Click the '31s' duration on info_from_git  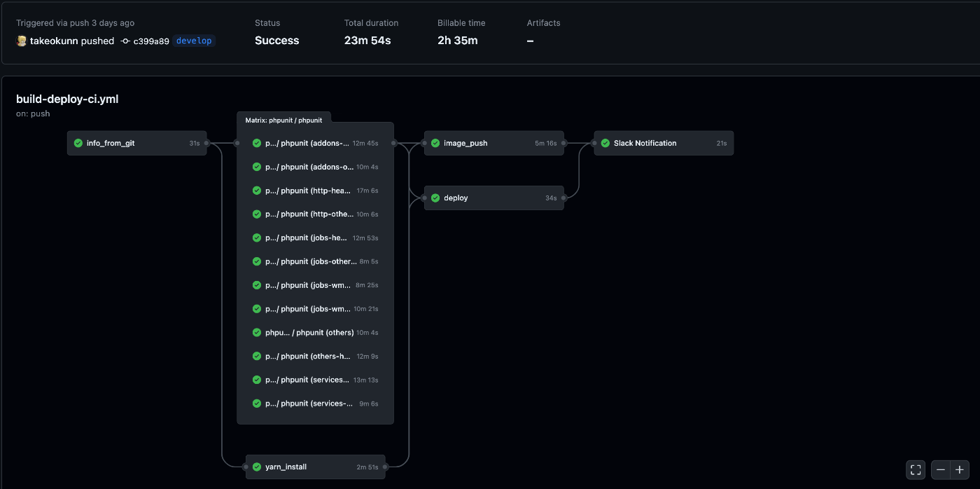click(x=195, y=143)
